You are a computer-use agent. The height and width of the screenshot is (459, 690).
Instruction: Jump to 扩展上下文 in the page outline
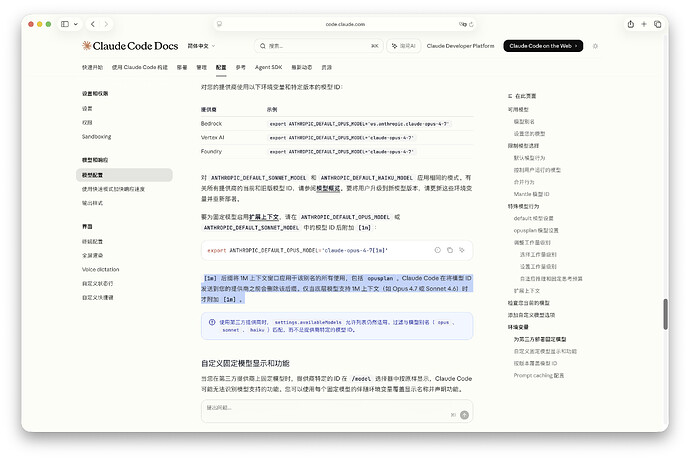click(x=527, y=291)
